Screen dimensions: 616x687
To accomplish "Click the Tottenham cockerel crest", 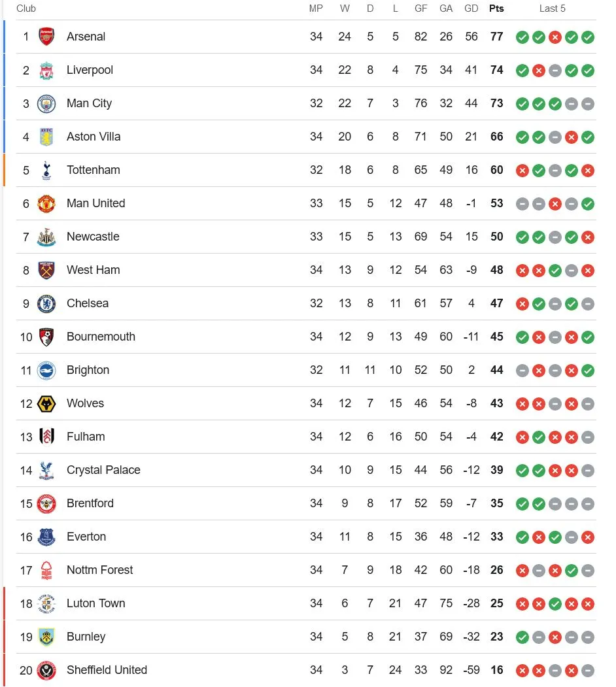I will point(46,170).
